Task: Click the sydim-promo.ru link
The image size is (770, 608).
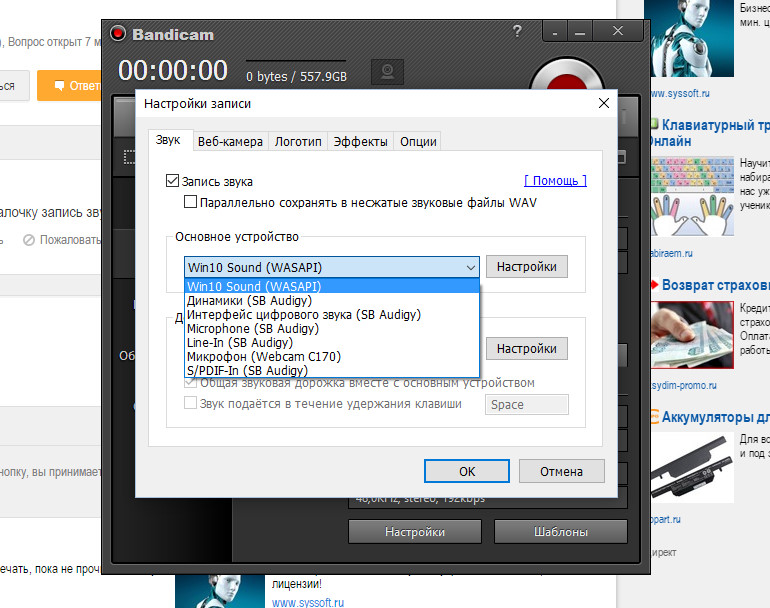Action: coord(684,386)
